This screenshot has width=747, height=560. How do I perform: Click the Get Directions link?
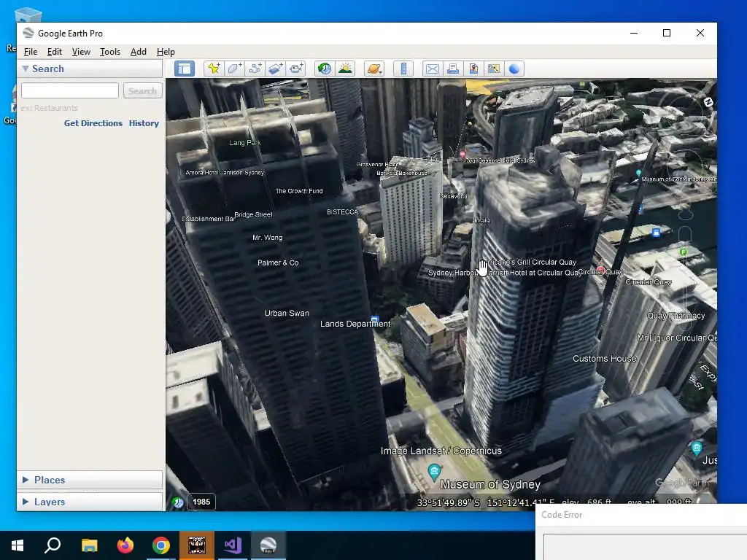coord(93,122)
